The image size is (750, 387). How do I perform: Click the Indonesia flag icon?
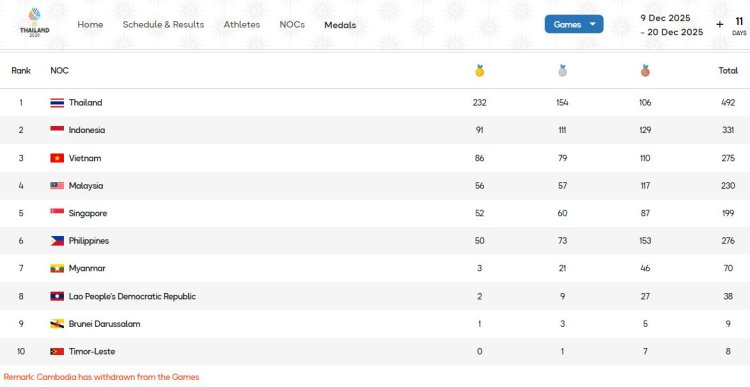coord(57,130)
